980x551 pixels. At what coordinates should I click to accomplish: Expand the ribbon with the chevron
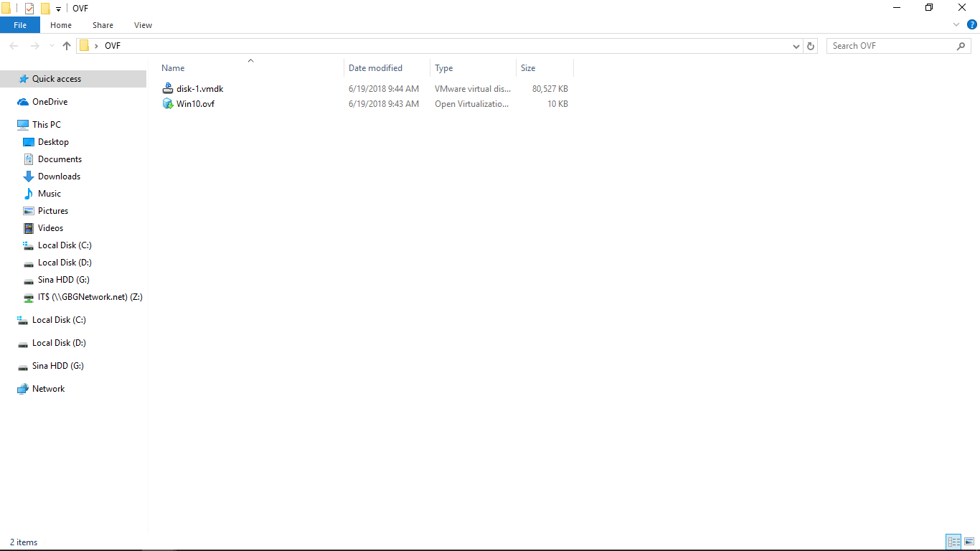956,24
